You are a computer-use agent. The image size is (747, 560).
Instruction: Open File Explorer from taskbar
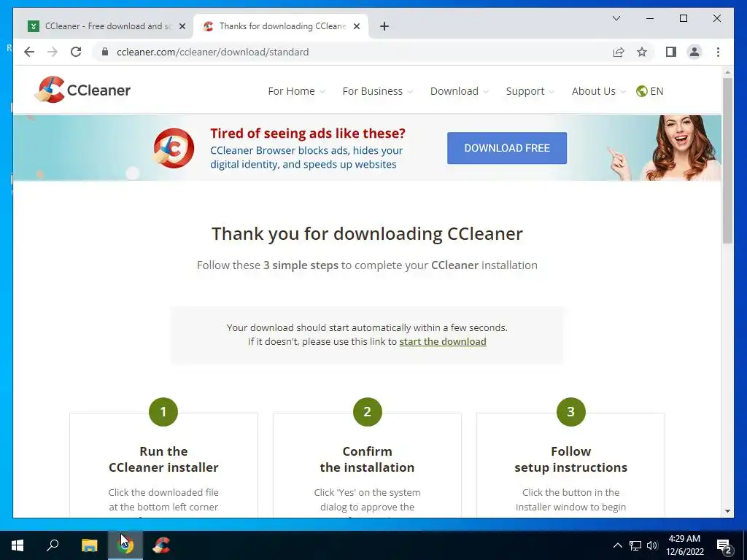pyautogui.click(x=89, y=545)
